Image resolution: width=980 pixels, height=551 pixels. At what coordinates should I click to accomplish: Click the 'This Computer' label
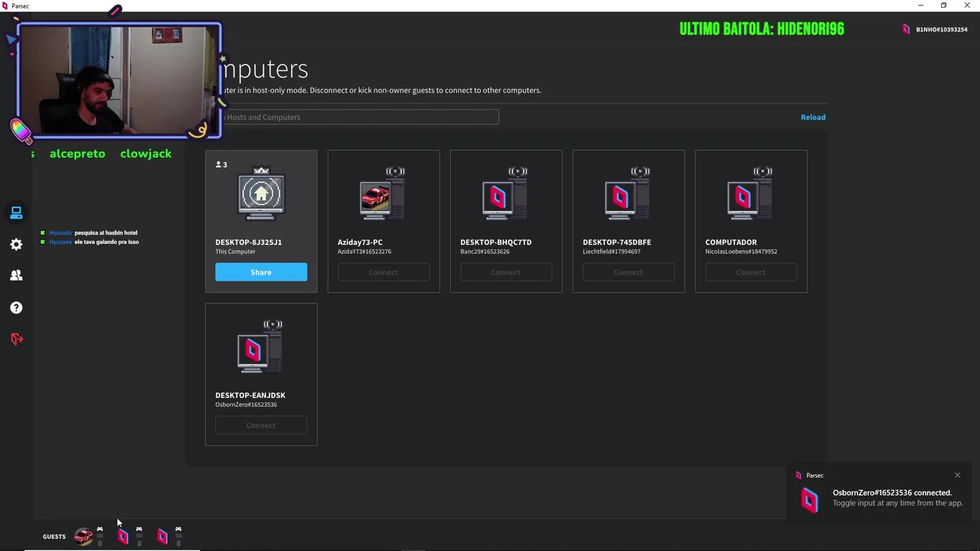[x=235, y=252]
